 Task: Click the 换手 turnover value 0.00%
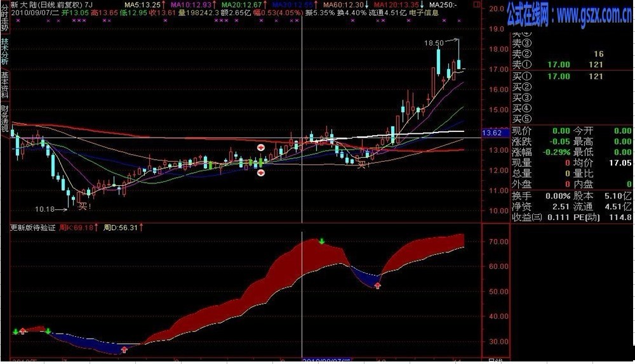click(x=558, y=196)
